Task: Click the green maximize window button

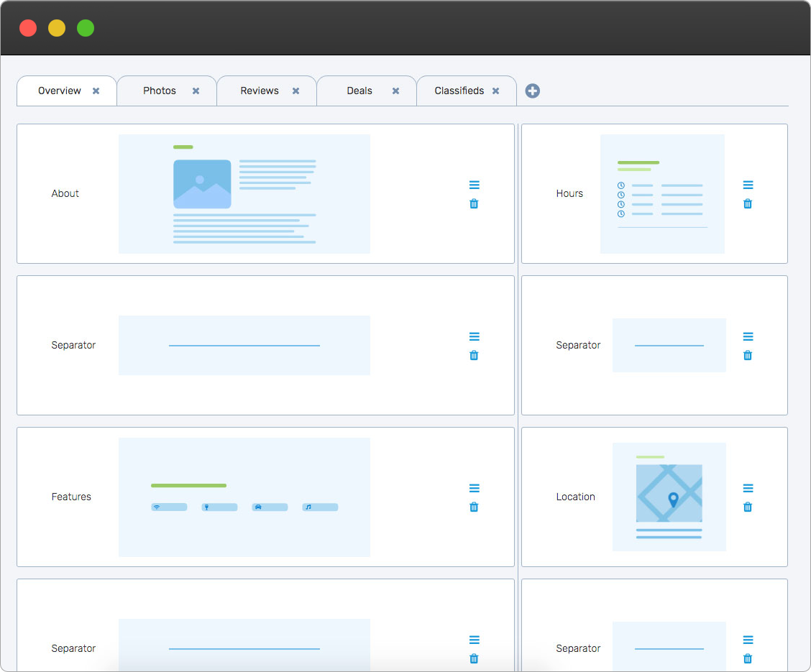Action: click(x=86, y=28)
